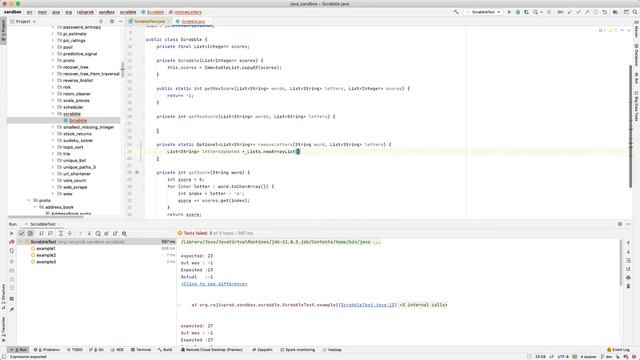This screenshot has height=360, width=640.
Task: Open Search Everywhere magnifier icon at top right
Action: (635, 12)
